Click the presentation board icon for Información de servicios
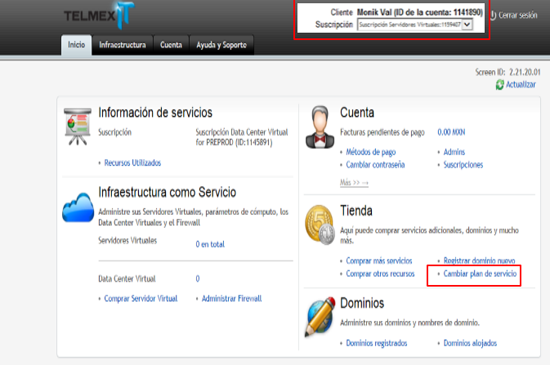This screenshot has width=550, height=365. pyautogui.click(x=78, y=127)
